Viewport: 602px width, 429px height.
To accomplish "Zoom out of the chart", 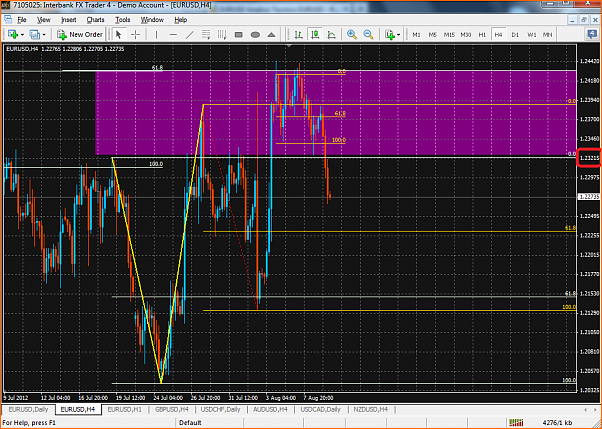I will 368,35.
